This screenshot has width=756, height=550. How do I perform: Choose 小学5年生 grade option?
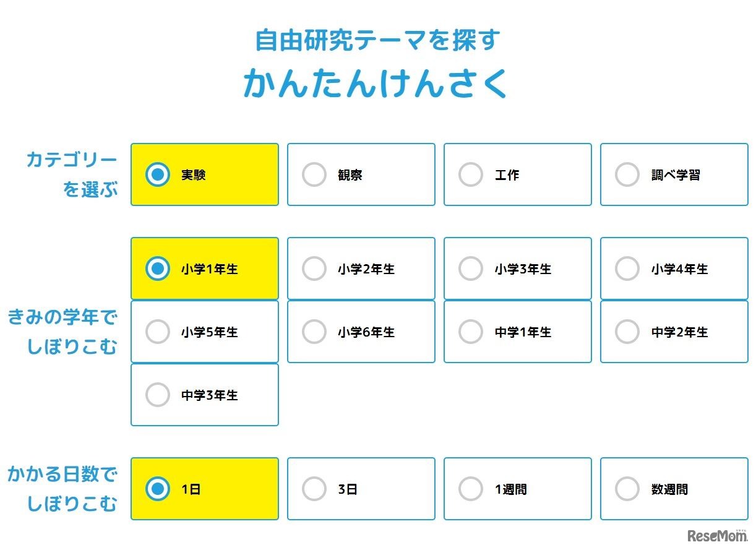click(x=158, y=332)
